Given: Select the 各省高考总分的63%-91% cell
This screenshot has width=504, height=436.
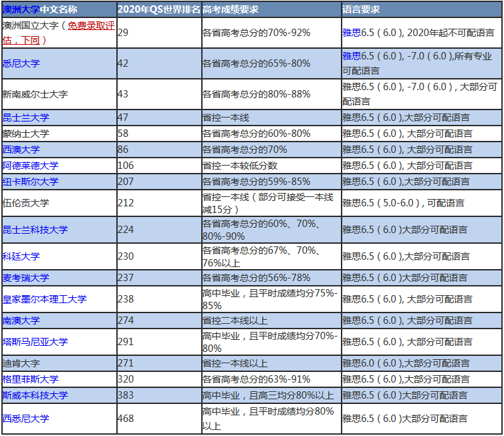Looking at the screenshot, I should pyautogui.click(x=271, y=379).
